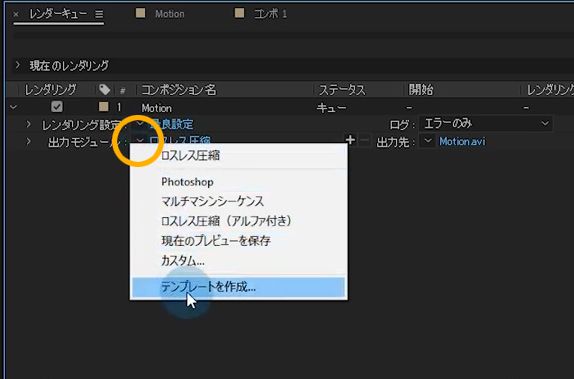The image size is (574, 379).
Task: Choose Photoshop from the template menu
Action: pos(239,182)
